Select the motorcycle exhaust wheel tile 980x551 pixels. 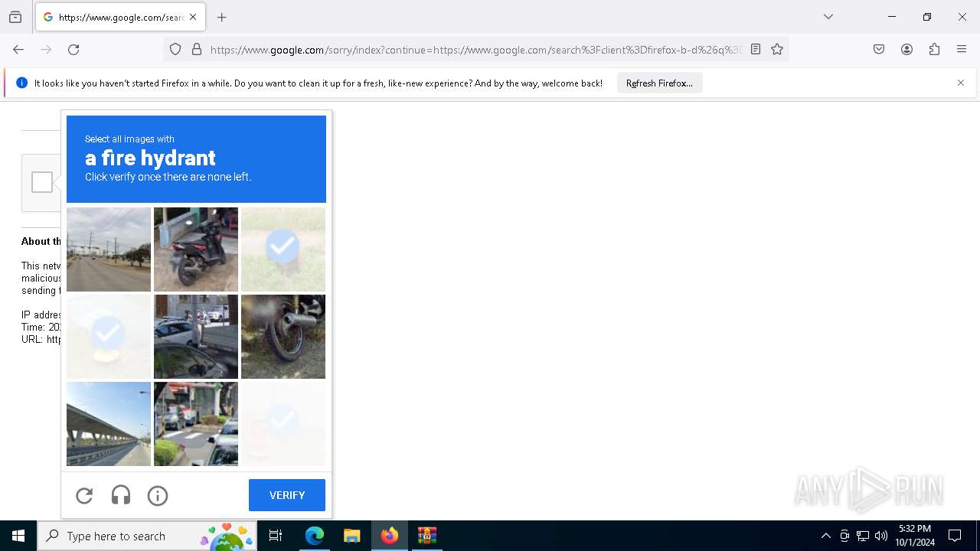pyautogui.click(x=283, y=337)
